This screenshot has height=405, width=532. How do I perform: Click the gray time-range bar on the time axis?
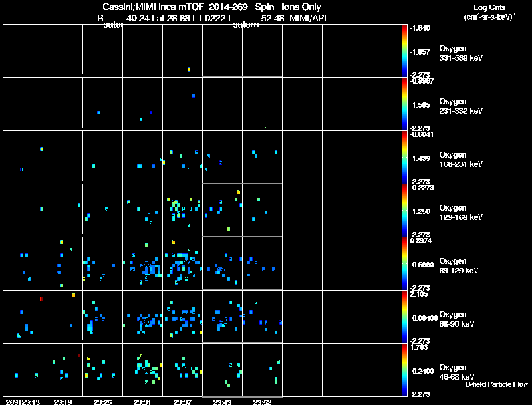(x=242, y=397)
